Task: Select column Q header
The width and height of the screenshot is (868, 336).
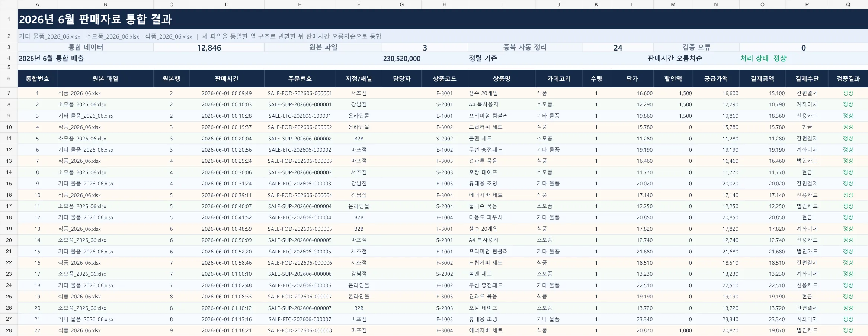Action: point(848,4)
